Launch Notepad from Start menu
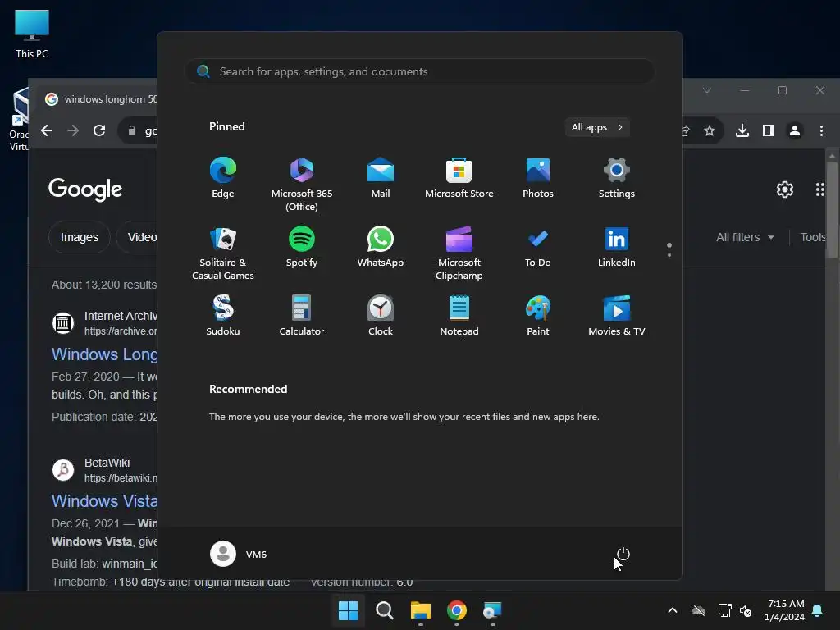Viewport: 840px width, 630px height. pyautogui.click(x=459, y=316)
